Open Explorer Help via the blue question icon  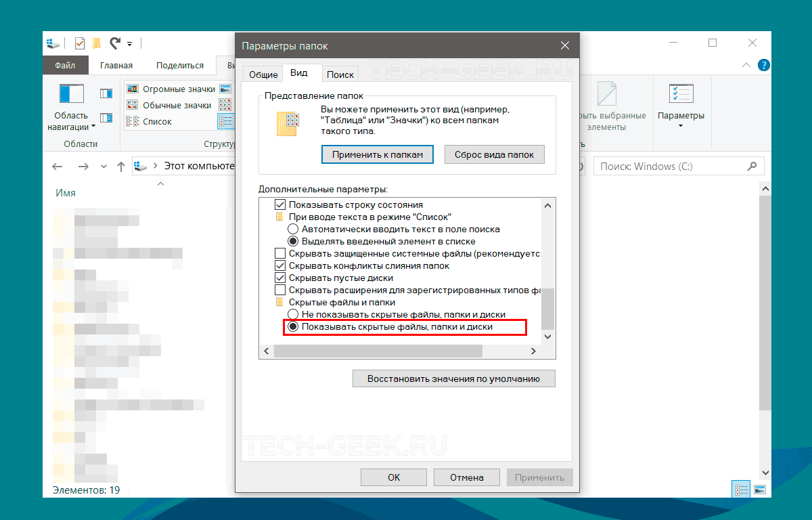tap(764, 66)
